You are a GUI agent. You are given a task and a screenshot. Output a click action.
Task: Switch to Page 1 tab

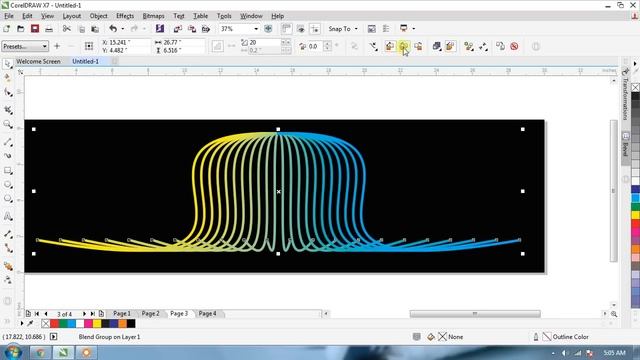[x=122, y=313]
